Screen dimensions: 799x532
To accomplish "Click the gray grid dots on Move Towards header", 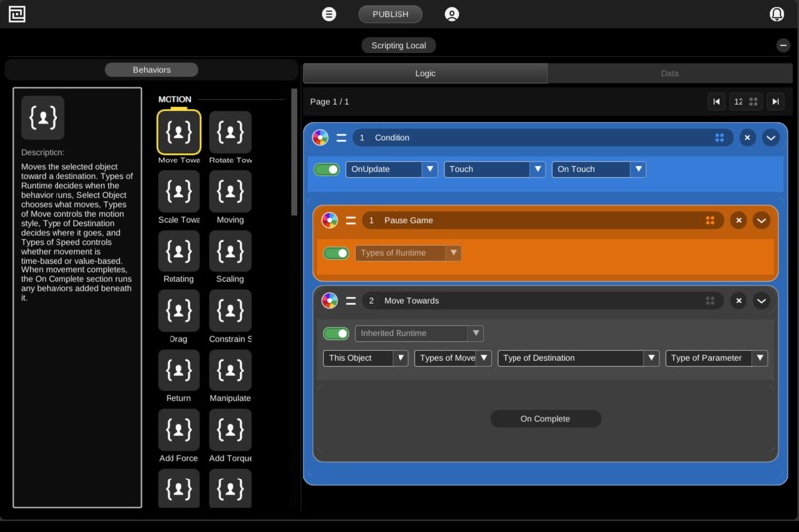I will (x=710, y=301).
